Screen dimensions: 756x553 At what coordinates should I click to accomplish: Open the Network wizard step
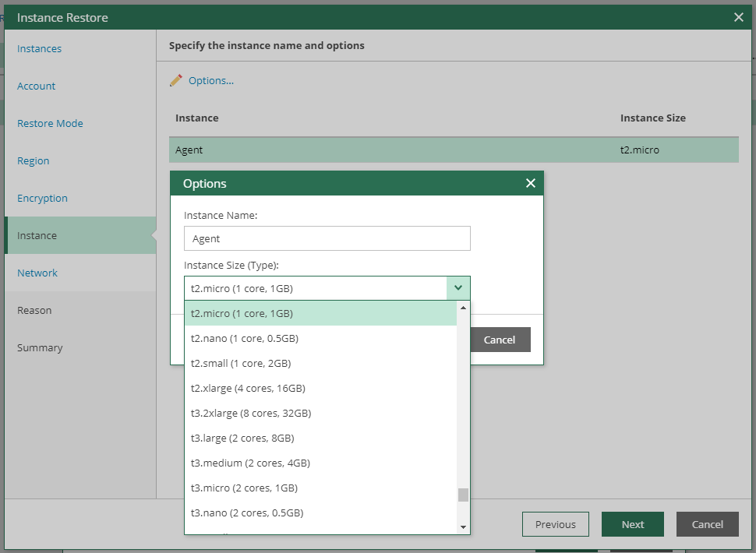pos(37,273)
